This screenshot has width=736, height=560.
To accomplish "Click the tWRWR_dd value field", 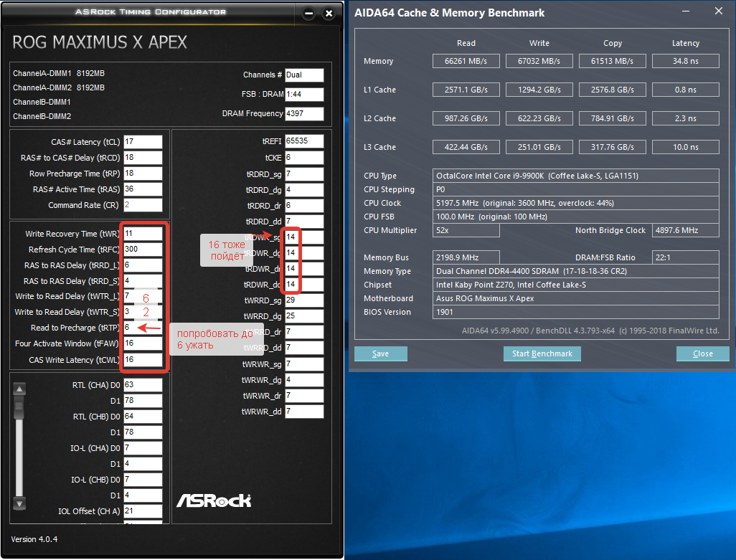I will [x=304, y=412].
